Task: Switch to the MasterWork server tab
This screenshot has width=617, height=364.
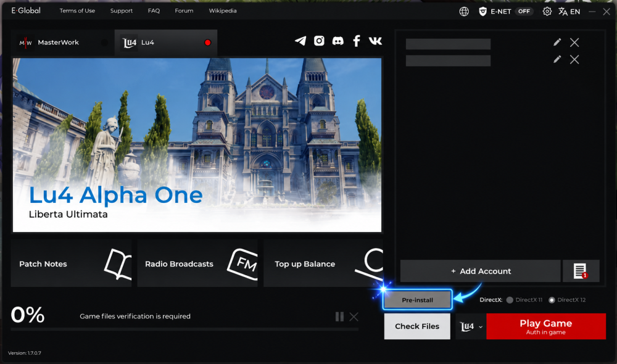Action: [x=63, y=43]
